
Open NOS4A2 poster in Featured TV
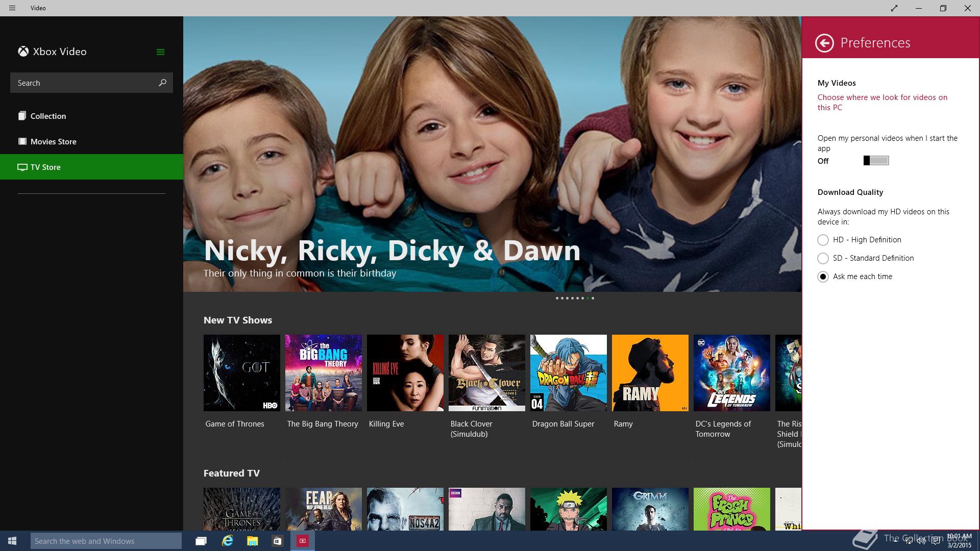pos(405,509)
